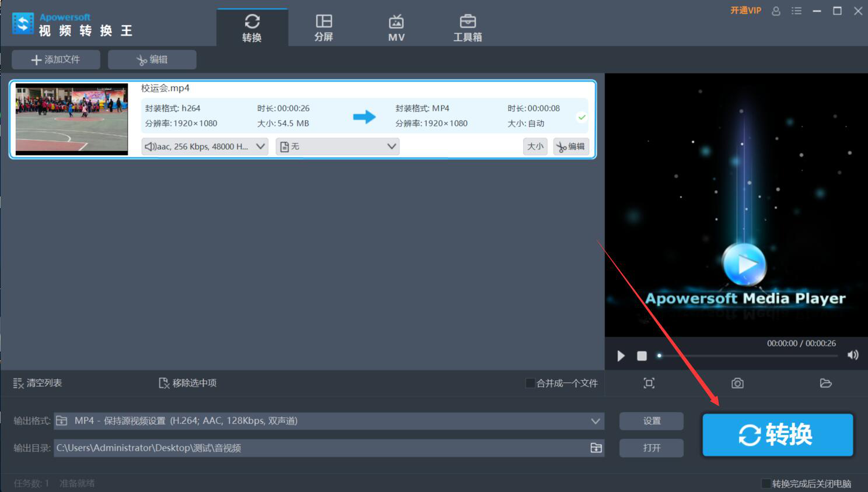868x492 pixels.
Task: Click the 编辑 button in top toolbar
Action: [152, 59]
